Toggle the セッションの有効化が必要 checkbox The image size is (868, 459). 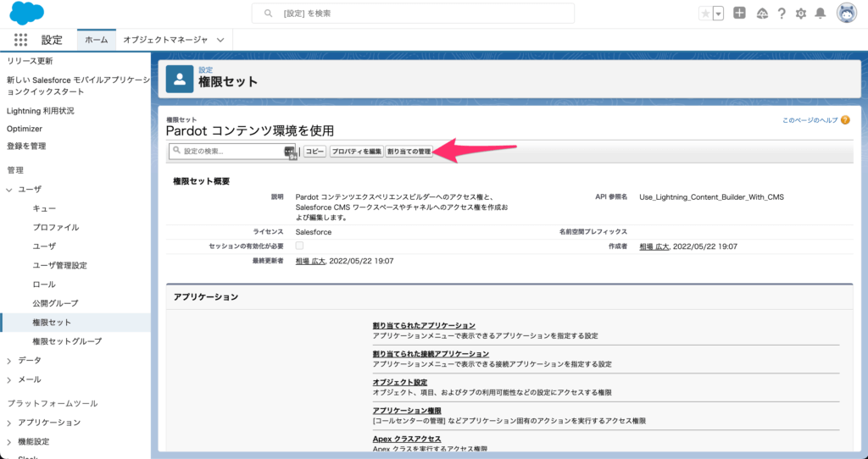tap(299, 246)
